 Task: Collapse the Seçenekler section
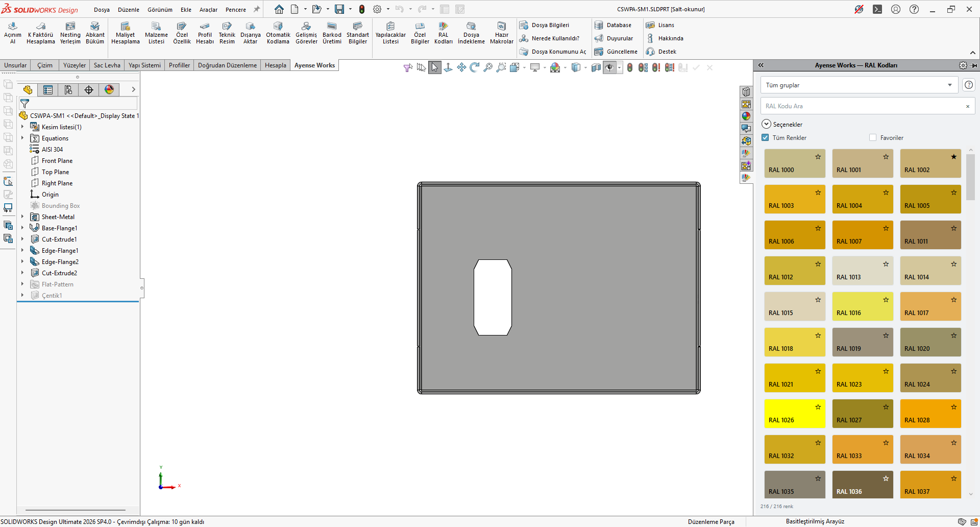[x=766, y=124]
